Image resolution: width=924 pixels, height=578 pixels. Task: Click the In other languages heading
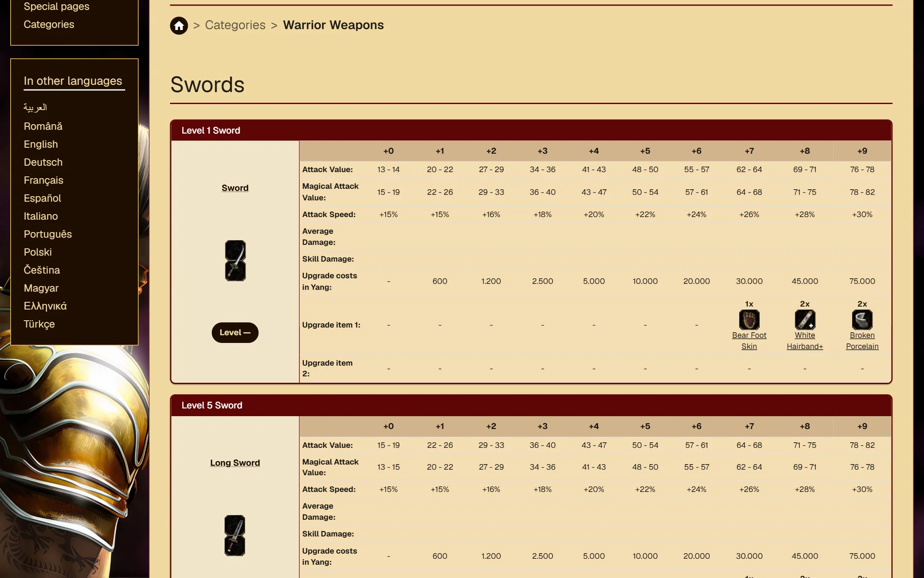[x=73, y=80]
